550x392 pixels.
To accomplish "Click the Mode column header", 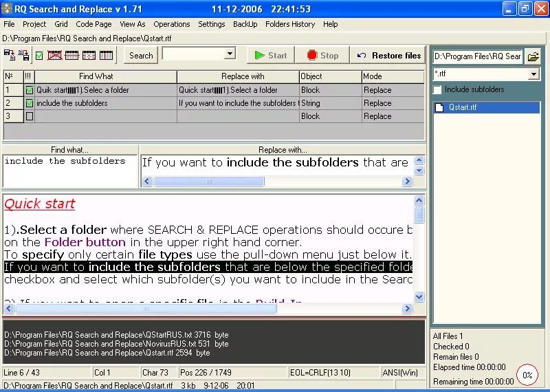I will pos(393,76).
